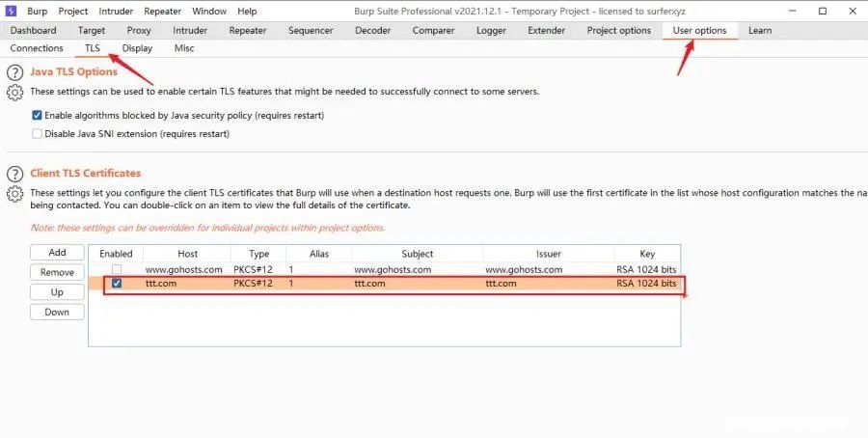Image resolution: width=868 pixels, height=438 pixels.
Task: Click the Burp Suite logo icon
Action: 11,11
